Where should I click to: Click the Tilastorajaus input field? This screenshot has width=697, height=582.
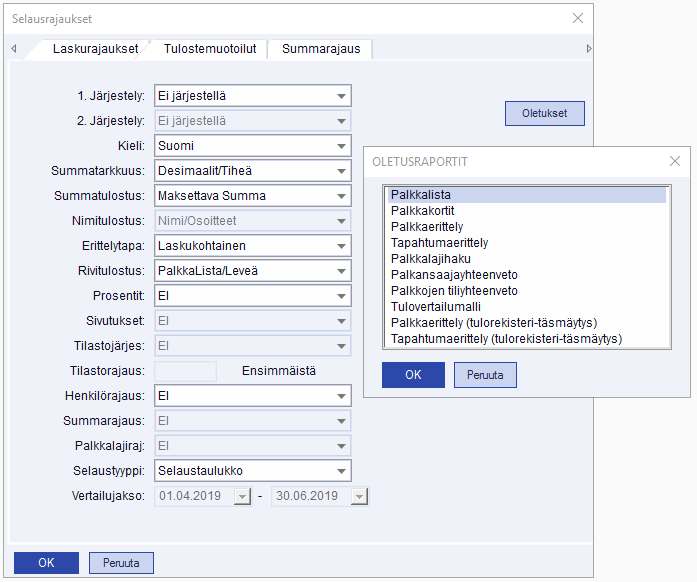click(186, 371)
